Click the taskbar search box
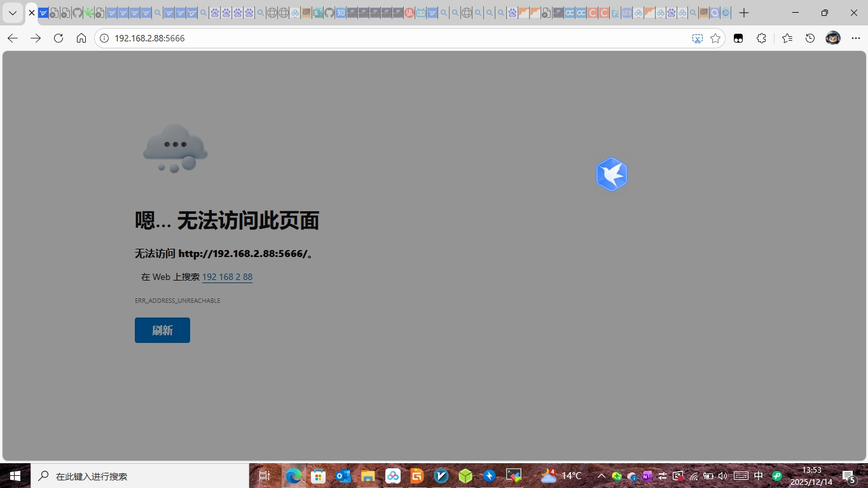 point(140,476)
